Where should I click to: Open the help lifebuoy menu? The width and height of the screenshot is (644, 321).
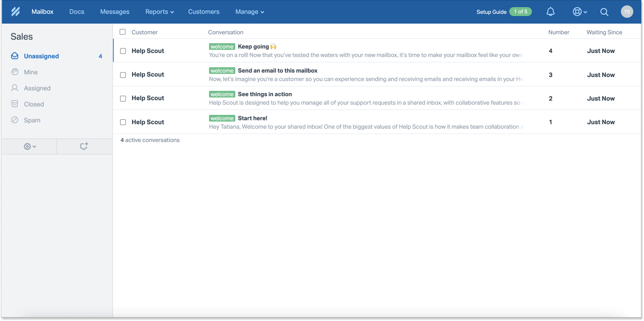(x=580, y=12)
